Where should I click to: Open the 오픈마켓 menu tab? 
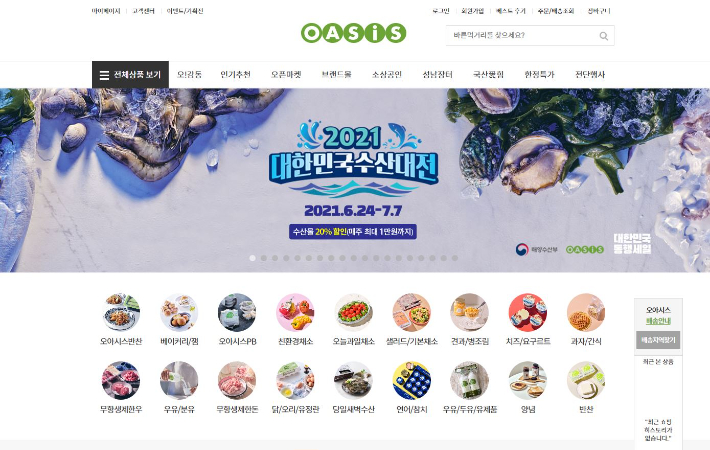pos(286,75)
